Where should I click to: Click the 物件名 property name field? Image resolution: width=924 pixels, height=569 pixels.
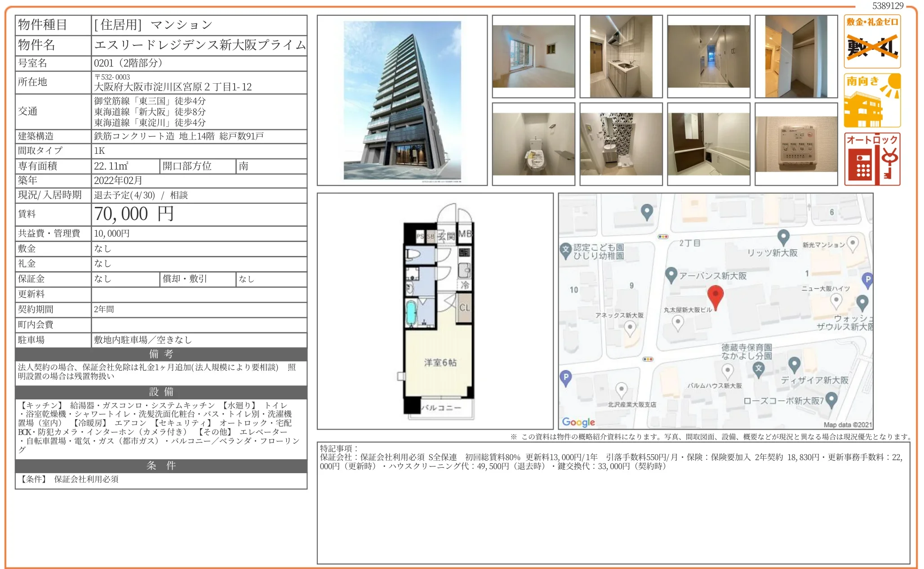[199, 45]
